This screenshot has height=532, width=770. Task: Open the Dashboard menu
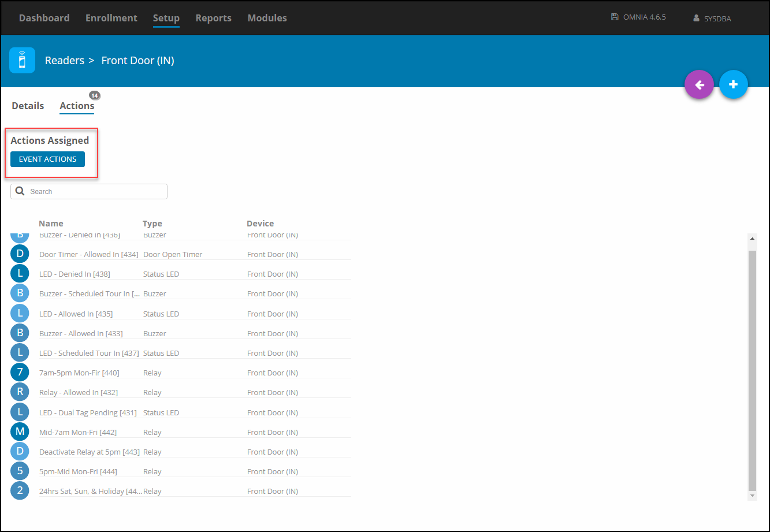pos(44,18)
